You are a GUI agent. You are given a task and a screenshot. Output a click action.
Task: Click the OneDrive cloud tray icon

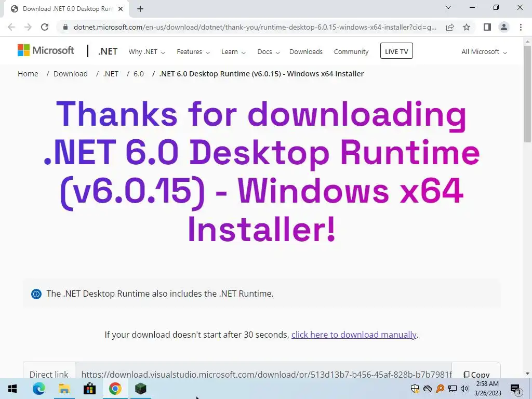pos(428,389)
